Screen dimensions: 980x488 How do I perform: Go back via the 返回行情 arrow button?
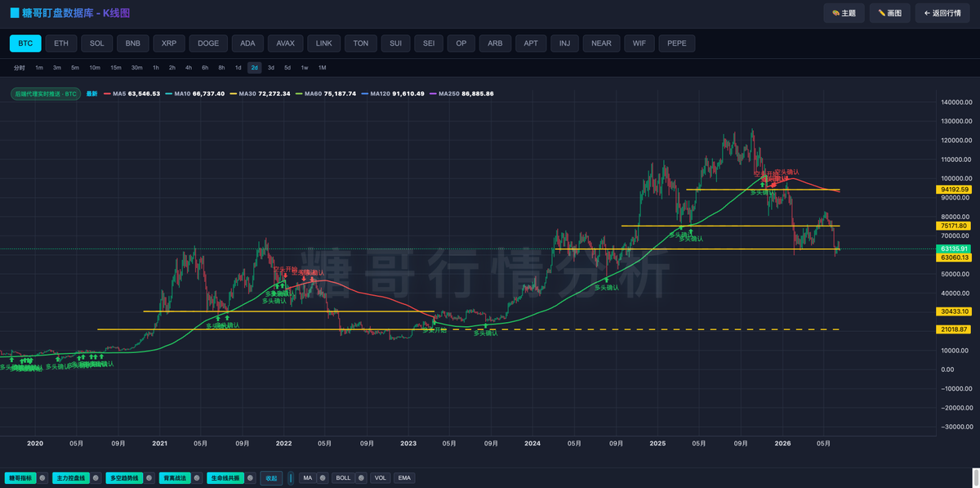tap(942, 13)
